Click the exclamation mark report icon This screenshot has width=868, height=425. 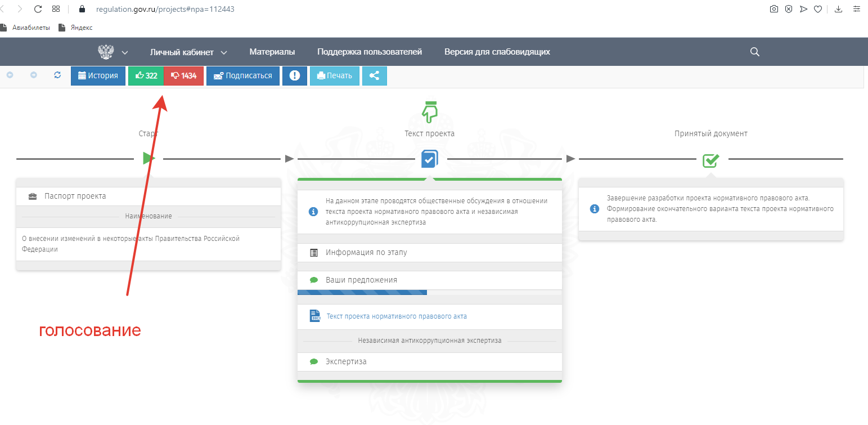(294, 76)
